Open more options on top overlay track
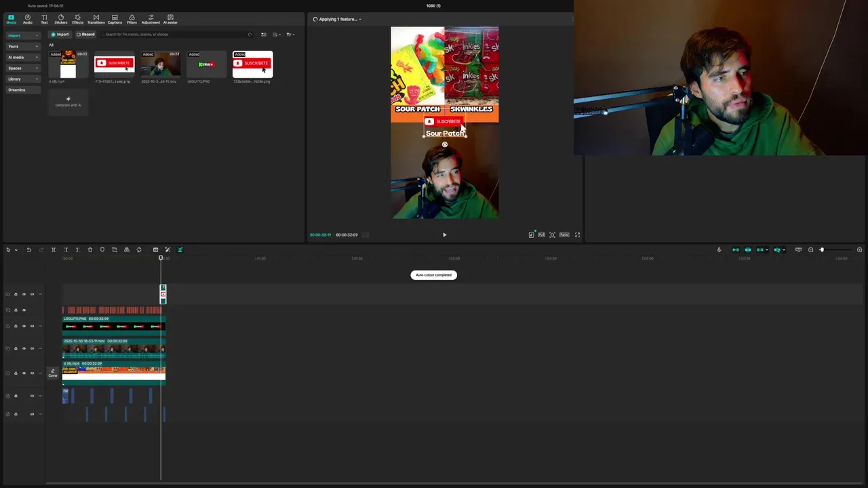The width and height of the screenshot is (868, 488). click(x=40, y=294)
